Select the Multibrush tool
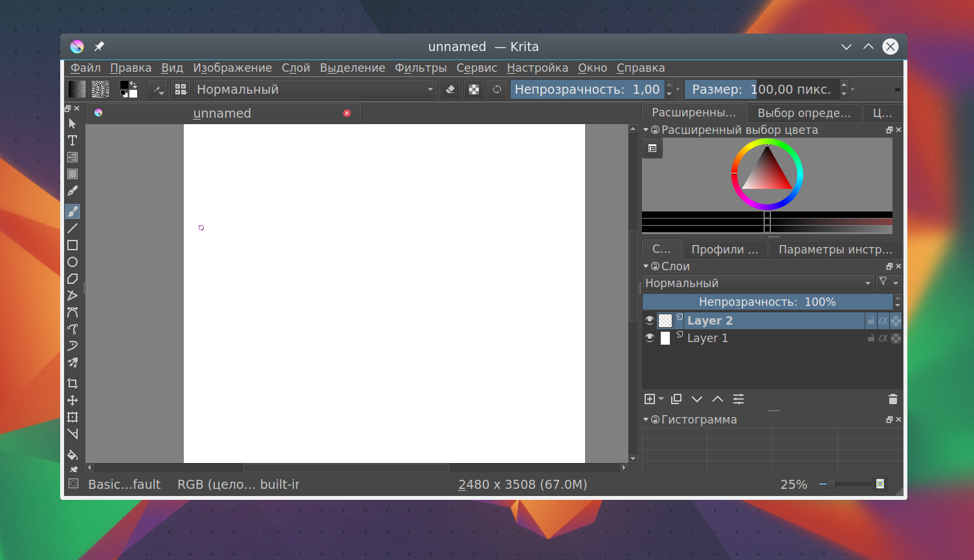The image size is (974, 560). [72, 363]
